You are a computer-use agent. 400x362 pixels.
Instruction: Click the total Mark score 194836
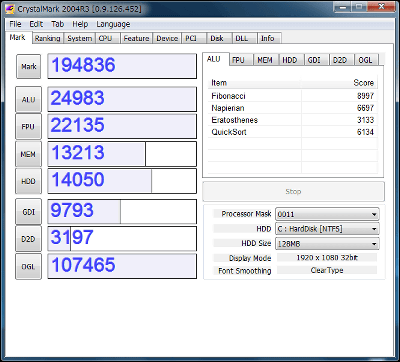click(122, 66)
